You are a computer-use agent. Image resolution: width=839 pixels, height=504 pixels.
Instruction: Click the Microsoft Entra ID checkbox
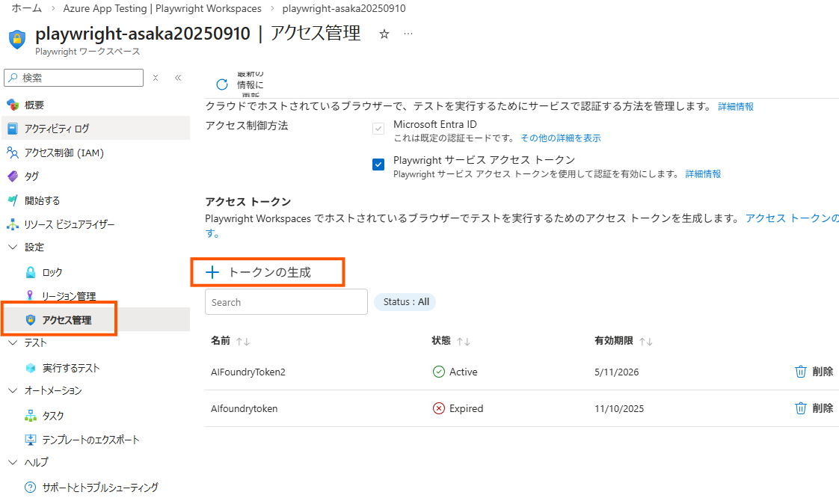coord(378,129)
